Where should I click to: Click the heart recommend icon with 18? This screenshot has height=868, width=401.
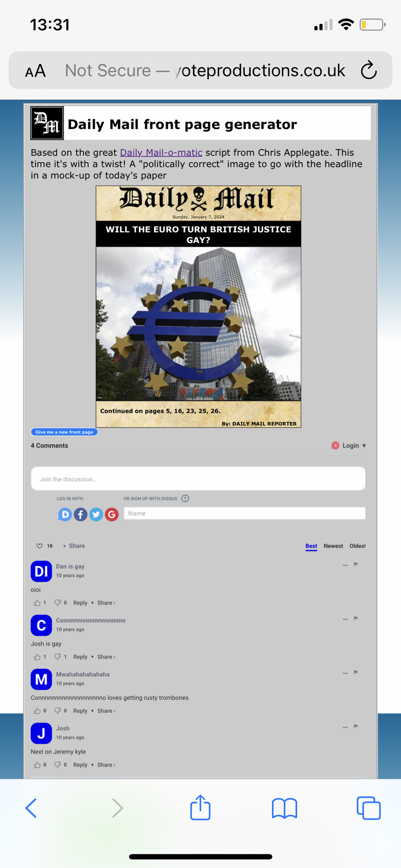(39, 546)
